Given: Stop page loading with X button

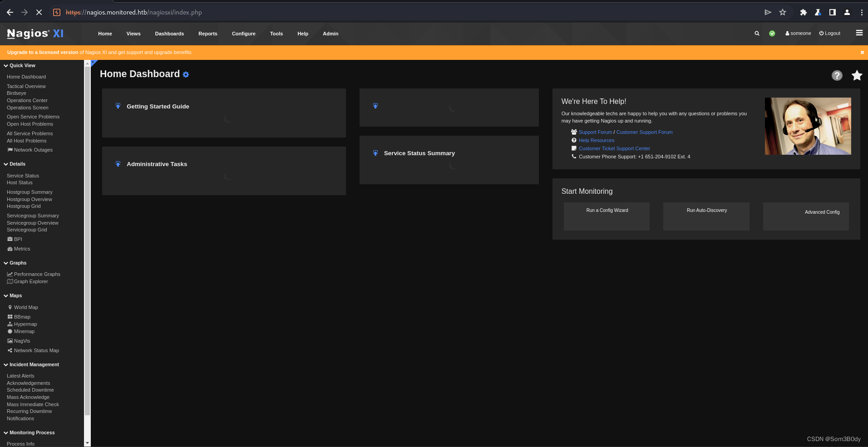Looking at the screenshot, I should [x=39, y=12].
